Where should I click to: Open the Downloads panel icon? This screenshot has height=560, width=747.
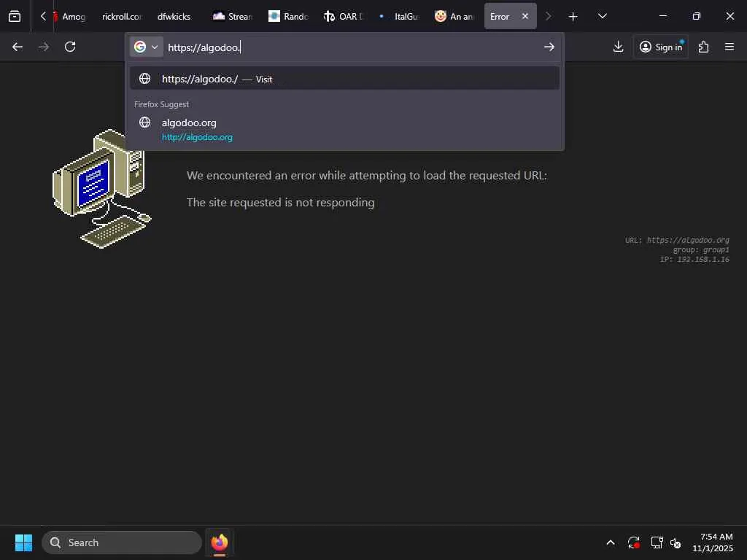(x=619, y=47)
